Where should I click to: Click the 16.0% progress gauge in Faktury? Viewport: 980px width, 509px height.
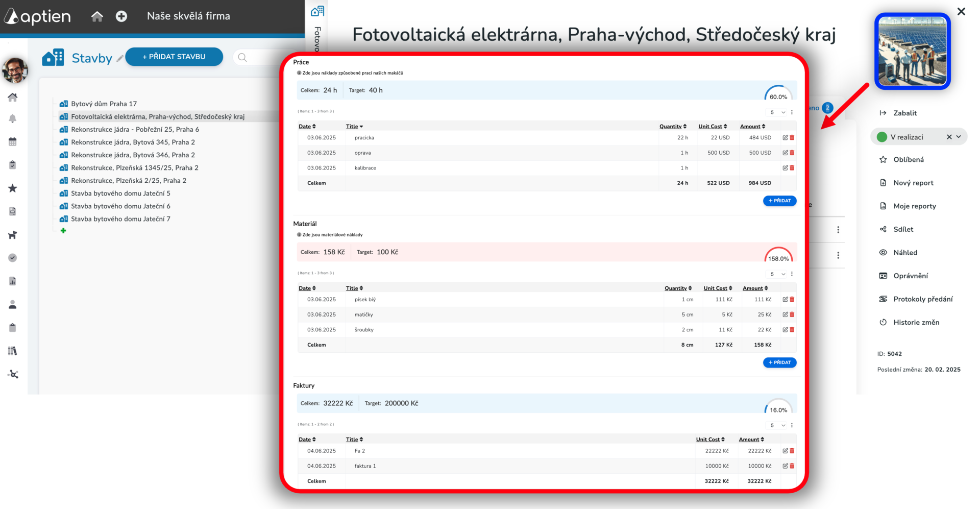[x=778, y=406]
